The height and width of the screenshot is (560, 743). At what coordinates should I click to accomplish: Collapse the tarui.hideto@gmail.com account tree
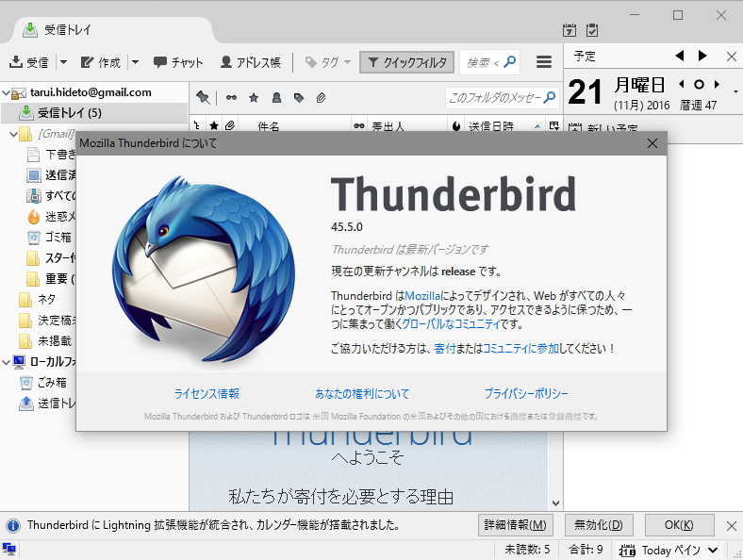pos(7,92)
